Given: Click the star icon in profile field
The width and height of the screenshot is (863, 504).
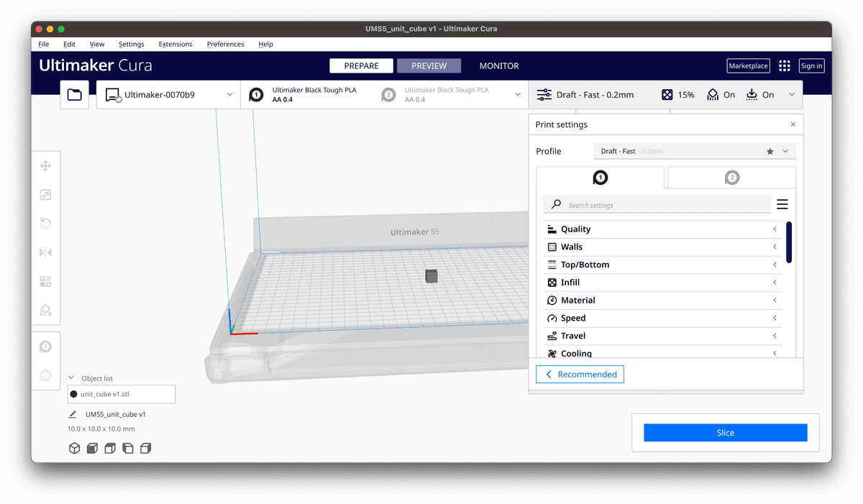Looking at the screenshot, I should (x=770, y=152).
